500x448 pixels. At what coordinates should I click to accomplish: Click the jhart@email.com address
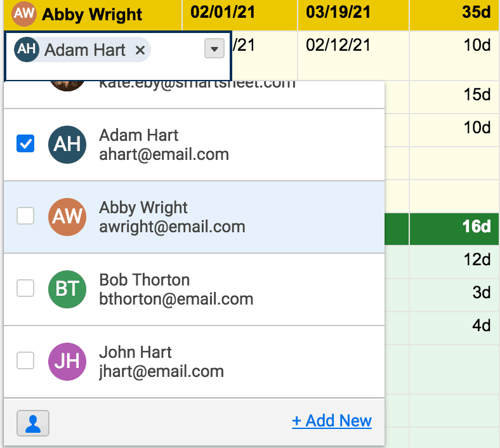click(x=161, y=372)
